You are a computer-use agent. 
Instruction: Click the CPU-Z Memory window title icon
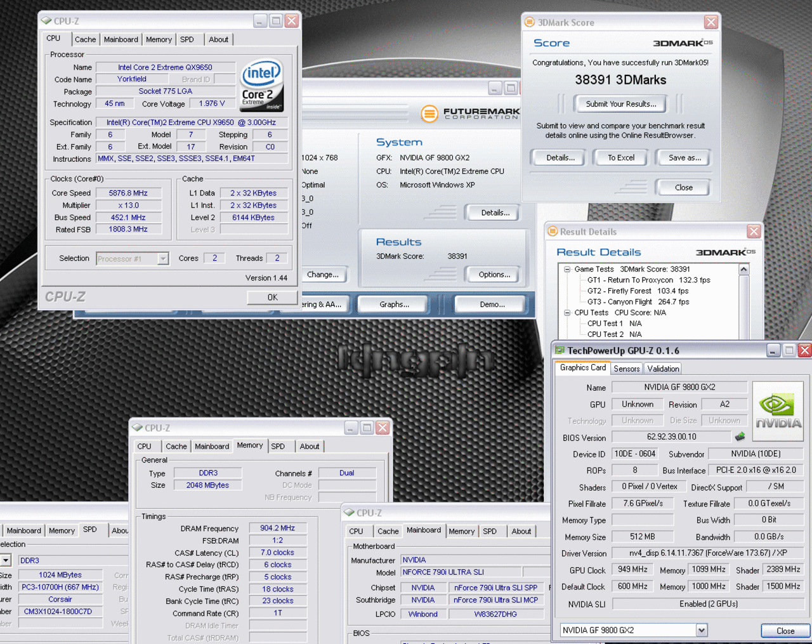pos(137,428)
